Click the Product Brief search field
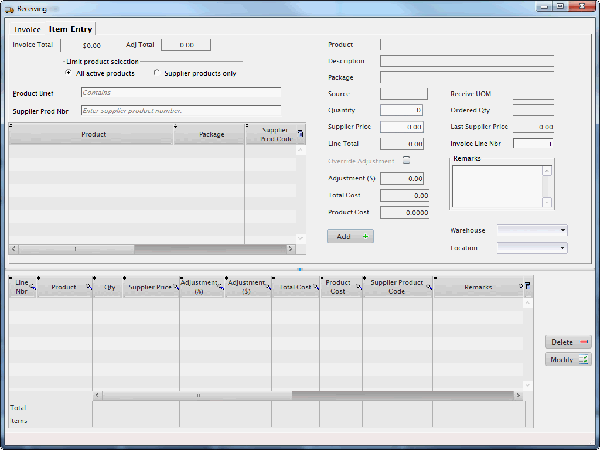 [x=181, y=93]
